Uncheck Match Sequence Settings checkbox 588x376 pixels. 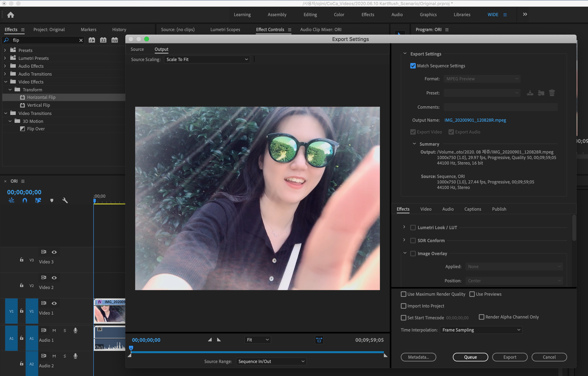(413, 66)
